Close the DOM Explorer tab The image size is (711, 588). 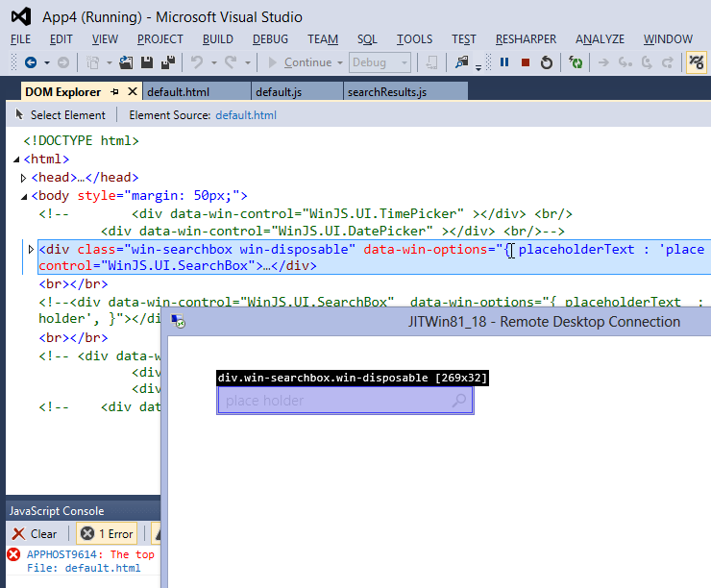pyautogui.click(x=133, y=91)
